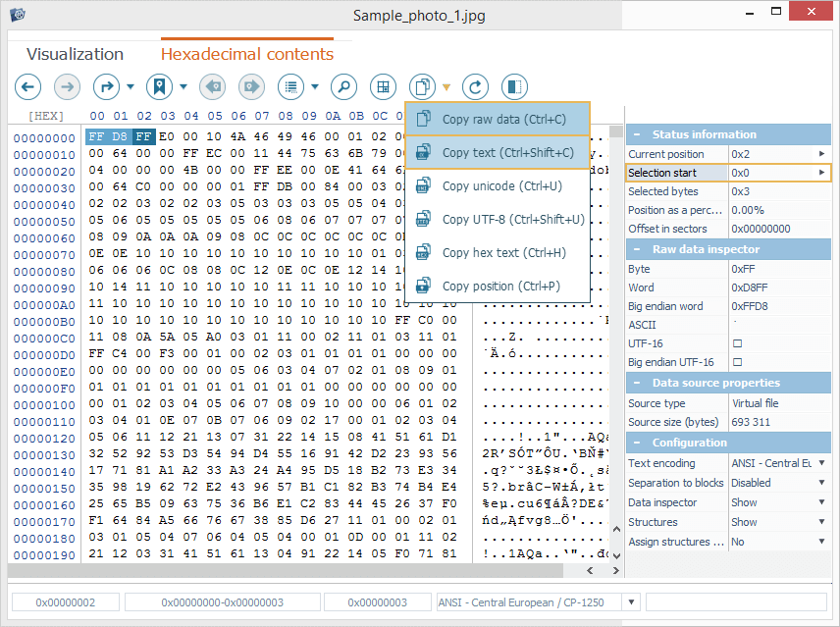
Task: Click the arrow beside Current position
Action: [819, 153]
